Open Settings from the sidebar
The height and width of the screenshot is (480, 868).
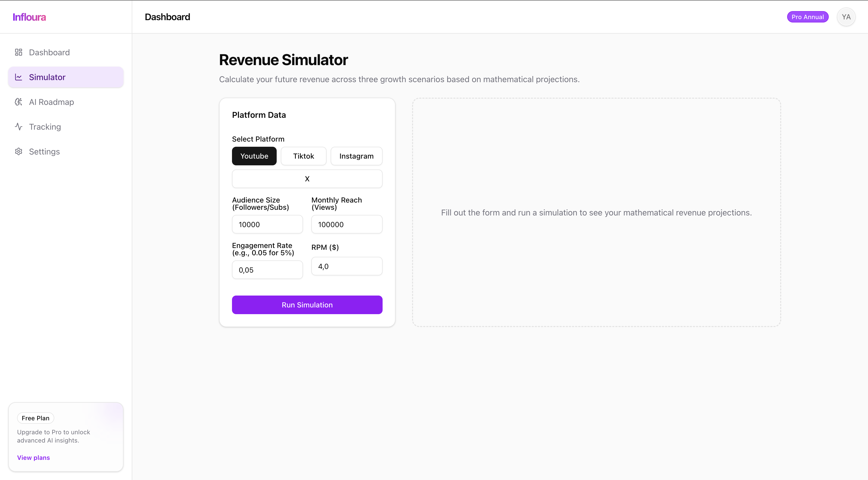coord(66,152)
